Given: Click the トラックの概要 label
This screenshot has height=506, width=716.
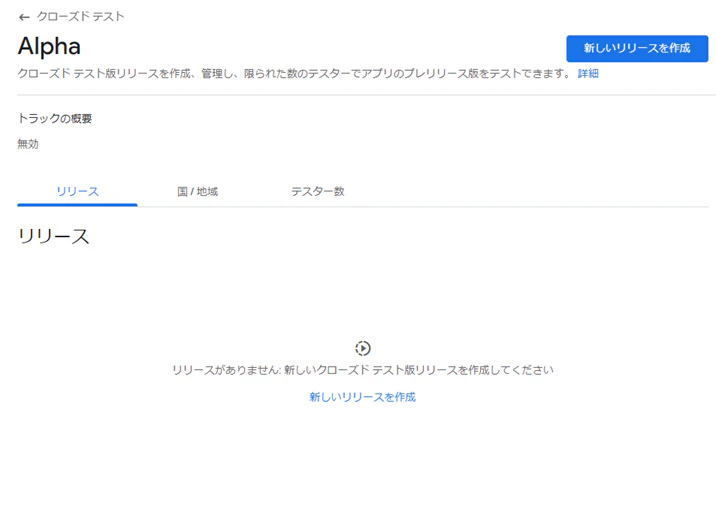Looking at the screenshot, I should coord(55,119).
